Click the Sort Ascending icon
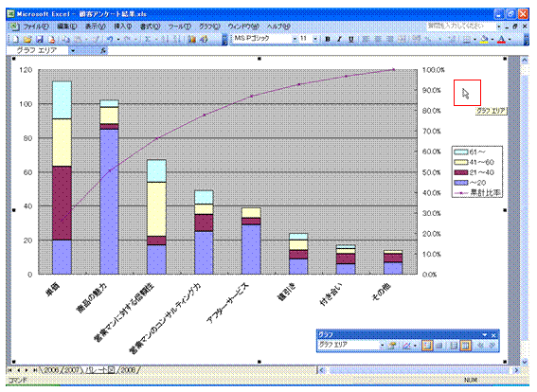The image size is (537, 392). tap(165, 39)
